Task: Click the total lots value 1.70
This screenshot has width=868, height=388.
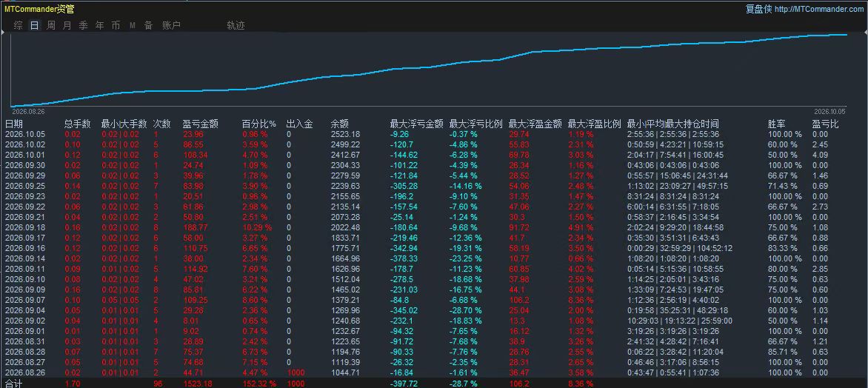Action: point(71,383)
